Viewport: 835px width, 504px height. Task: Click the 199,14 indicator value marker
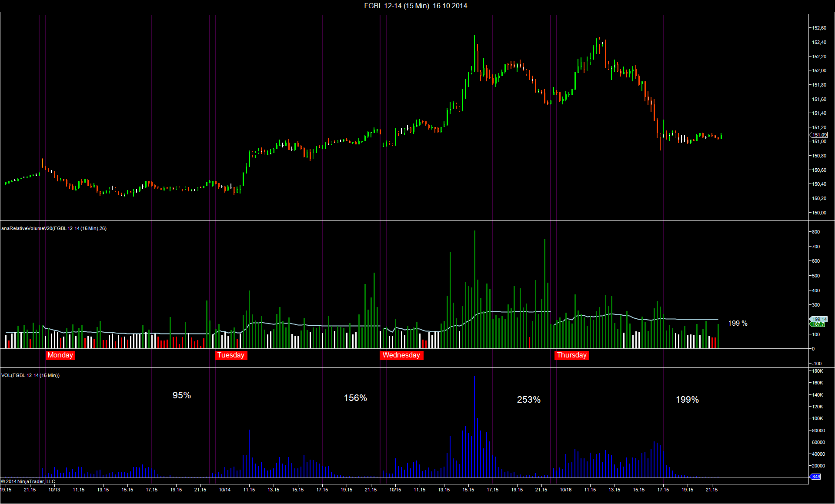819,319
